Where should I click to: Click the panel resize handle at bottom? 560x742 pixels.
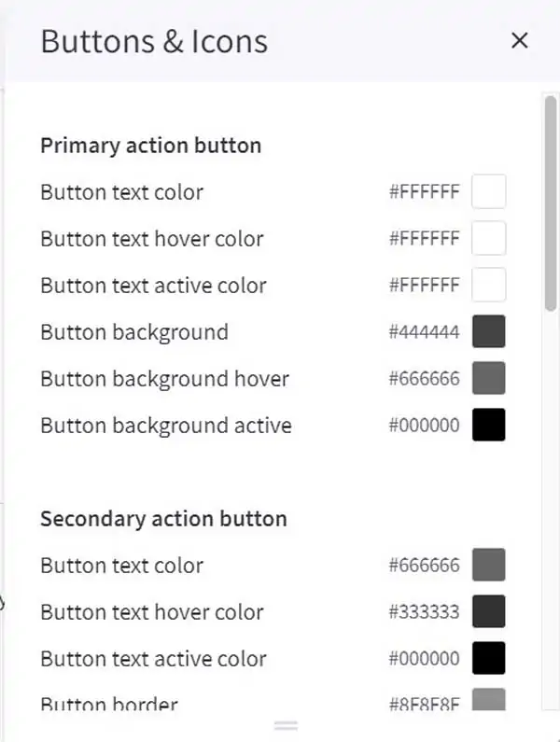pos(286,725)
